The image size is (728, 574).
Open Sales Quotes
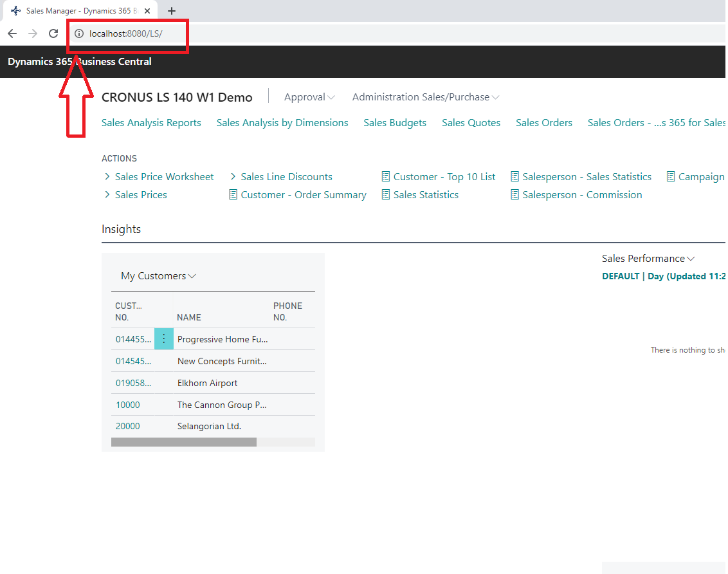tap(471, 123)
